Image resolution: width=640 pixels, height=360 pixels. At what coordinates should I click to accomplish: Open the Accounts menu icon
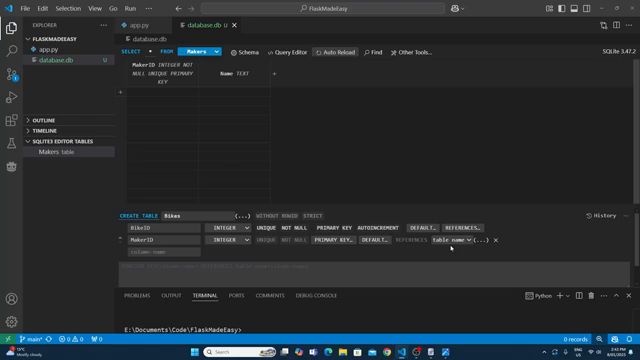click(11, 299)
